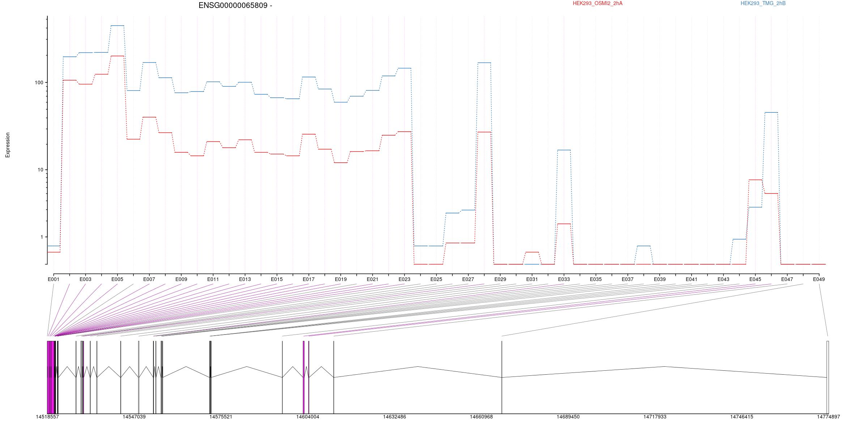
Task: Select exon label E011
Action: pyautogui.click(x=213, y=279)
